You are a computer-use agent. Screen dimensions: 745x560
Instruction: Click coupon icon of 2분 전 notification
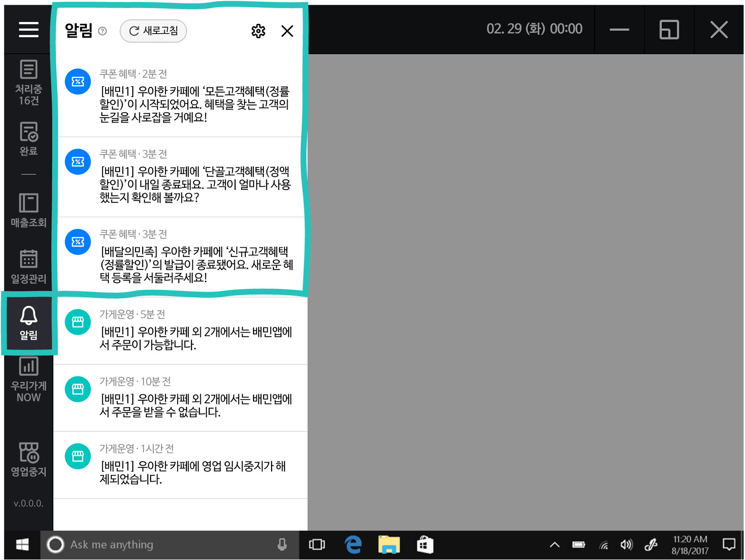[x=78, y=82]
